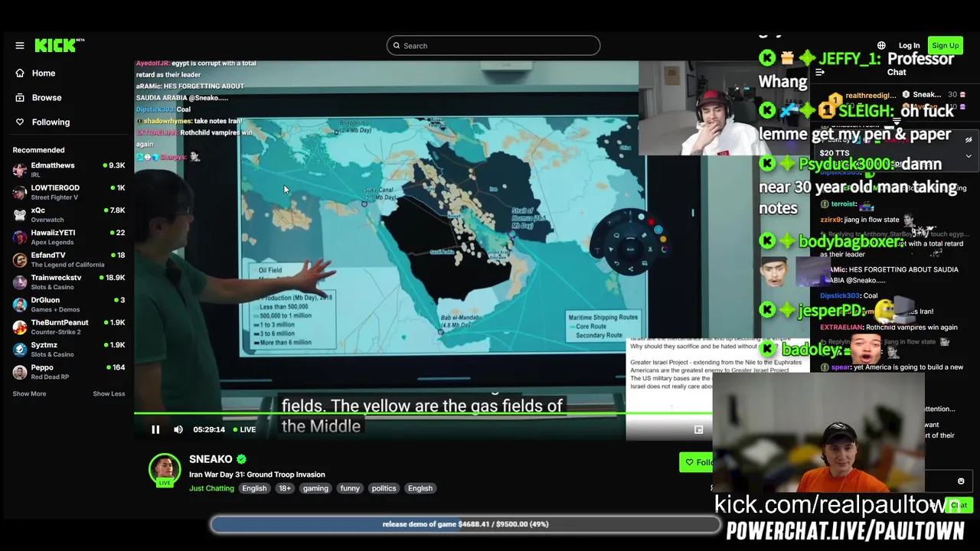Pause the live stream video
Screen dimensions: 980x551
tap(155, 429)
